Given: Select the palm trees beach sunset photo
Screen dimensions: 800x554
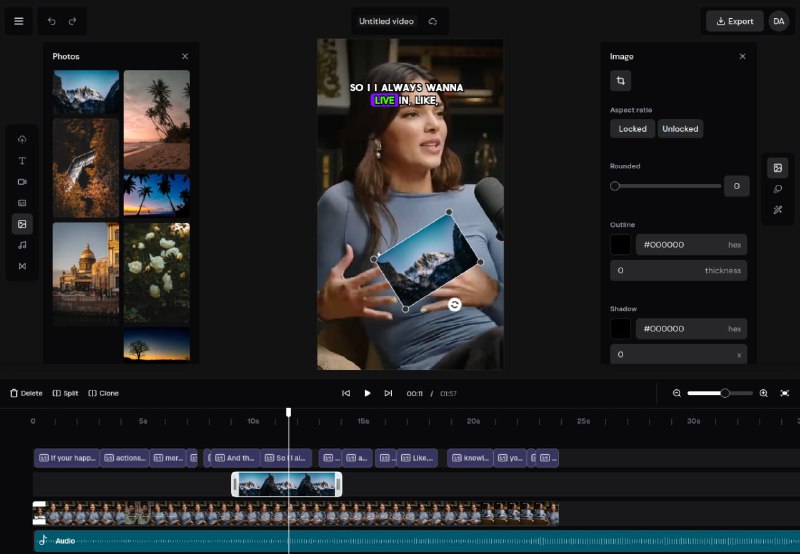Looking at the screenshot, I should pos(157,120).
